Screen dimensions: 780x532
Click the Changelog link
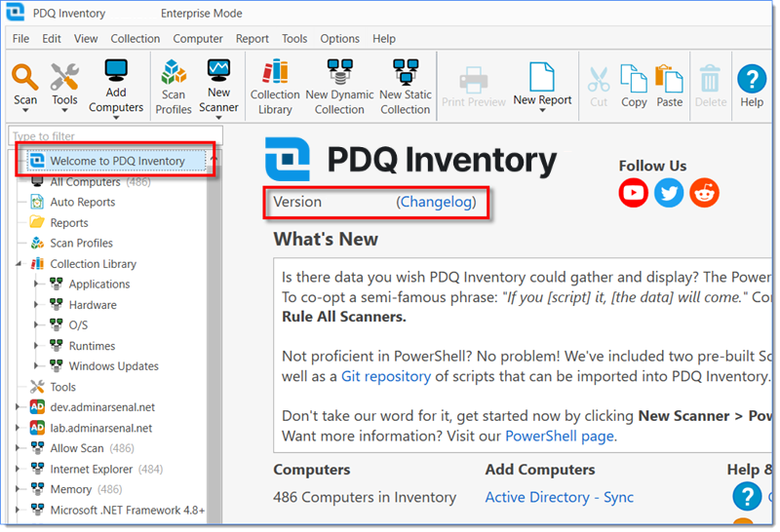click(436, 202)
